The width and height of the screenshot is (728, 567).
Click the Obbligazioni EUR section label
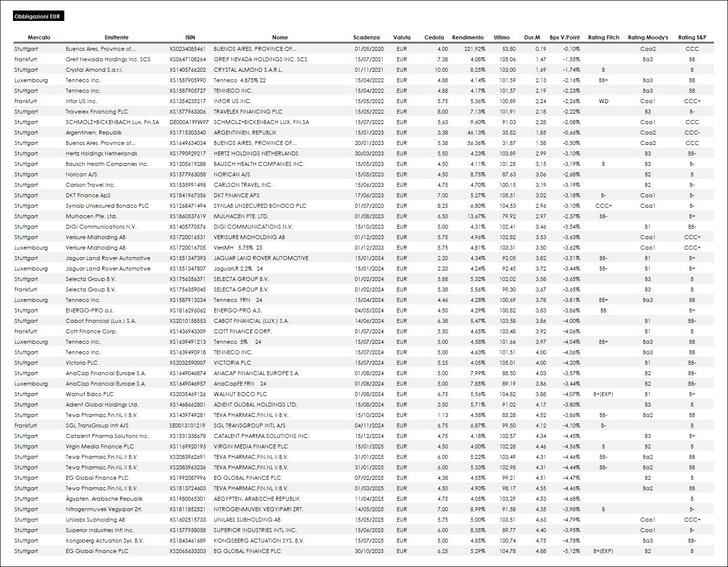pos(38,16)
